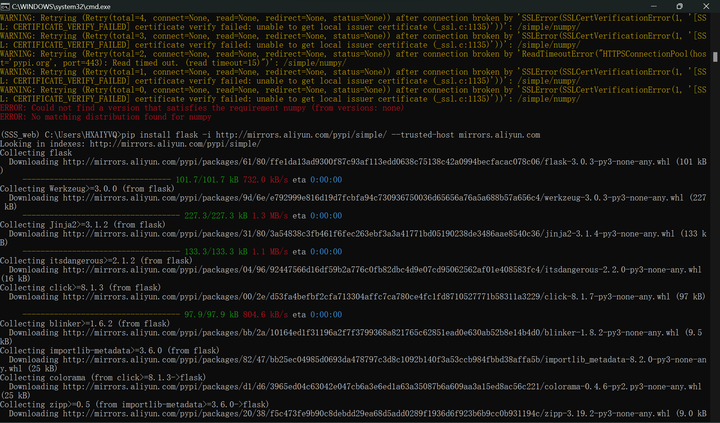Click the vertical scrollbar thumb
The image size is (720, 423).
pyautogui.click(x=715, y=57)
